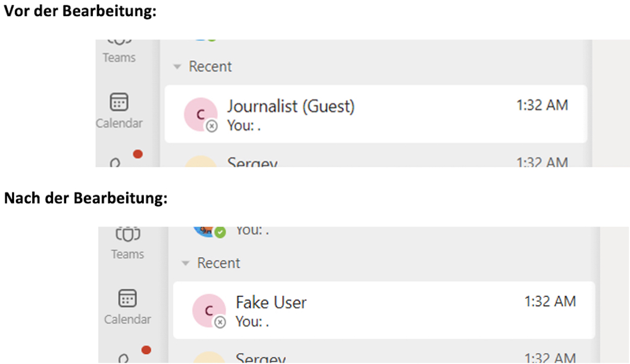Image resolution: width=630 pixels, height=364 pixels.
Task: Click the "Nach der Bearbeitung:" heading
Action: tap(85, 199)
